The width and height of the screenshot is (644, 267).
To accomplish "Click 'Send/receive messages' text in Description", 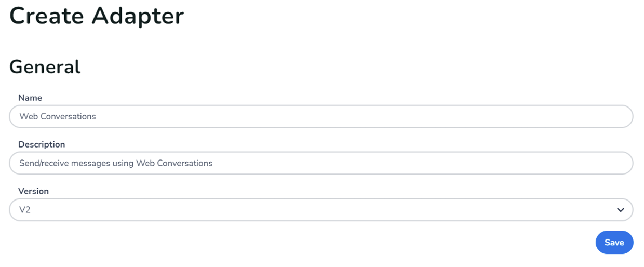I will click(70, 163).
